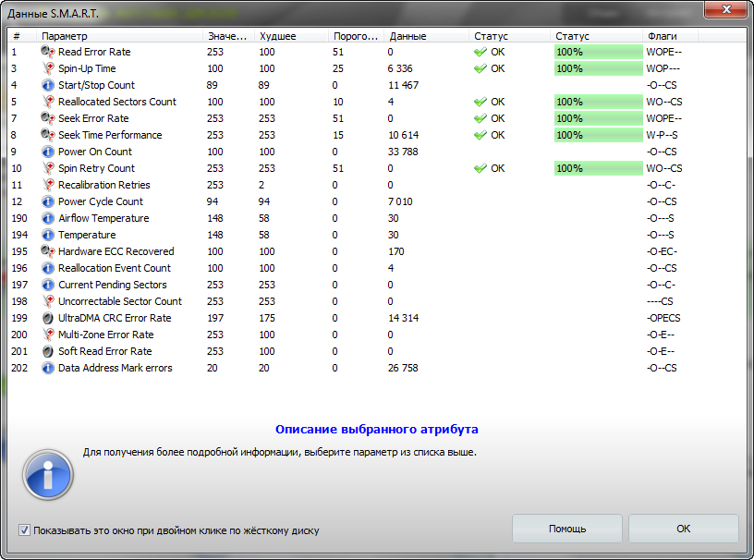The image size is (754, 560).
Task: Click the green OK checkmark for Spin Retry Count
Action: pos(480,168)
